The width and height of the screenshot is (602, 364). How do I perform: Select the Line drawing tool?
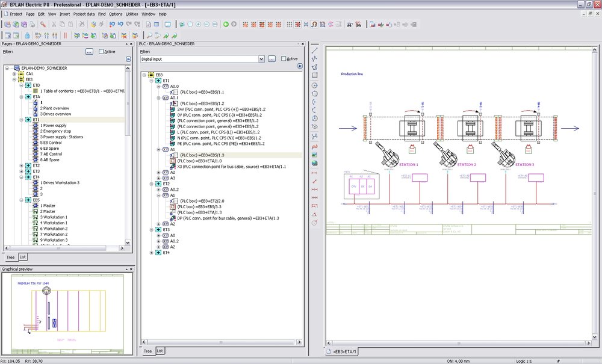[314, 50]
